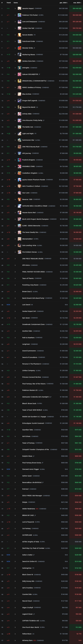This screenshot has height=644, width=83.
Task: Expand the Epic Seven row chevron
Action: [15, 318]
